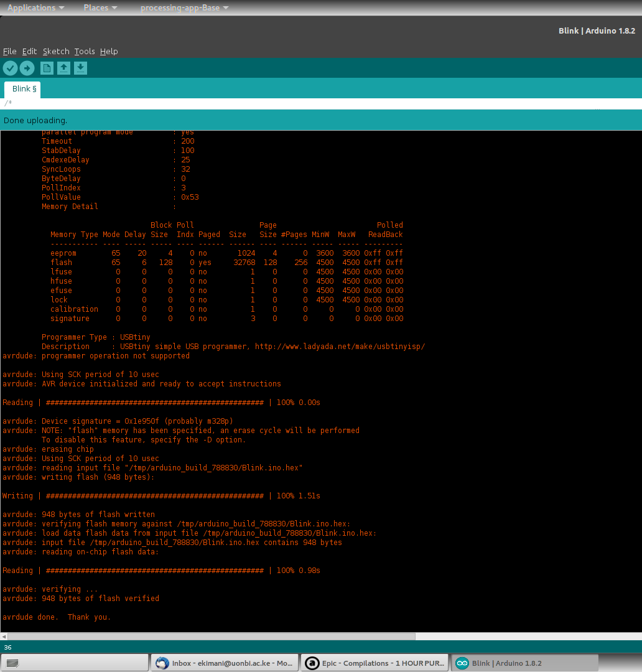Click the show desktop icon in taskbar
The image size is (642, 672).
12,663
